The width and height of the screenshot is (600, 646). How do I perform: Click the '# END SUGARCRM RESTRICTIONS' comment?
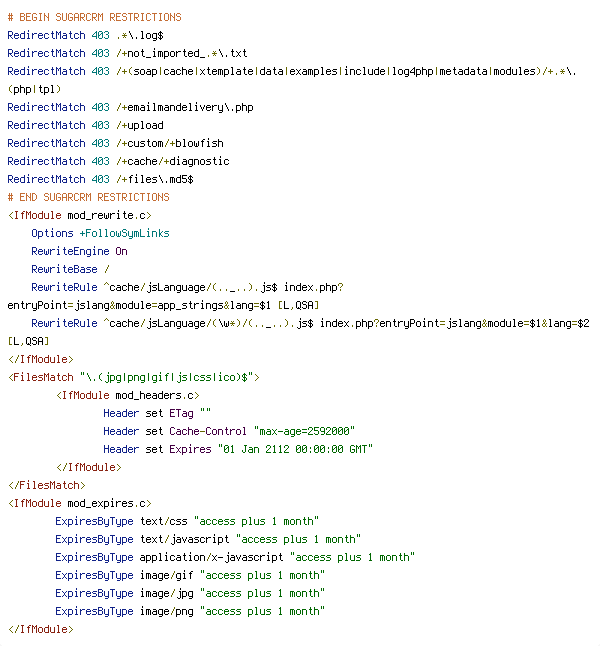(x=89, y=197)
